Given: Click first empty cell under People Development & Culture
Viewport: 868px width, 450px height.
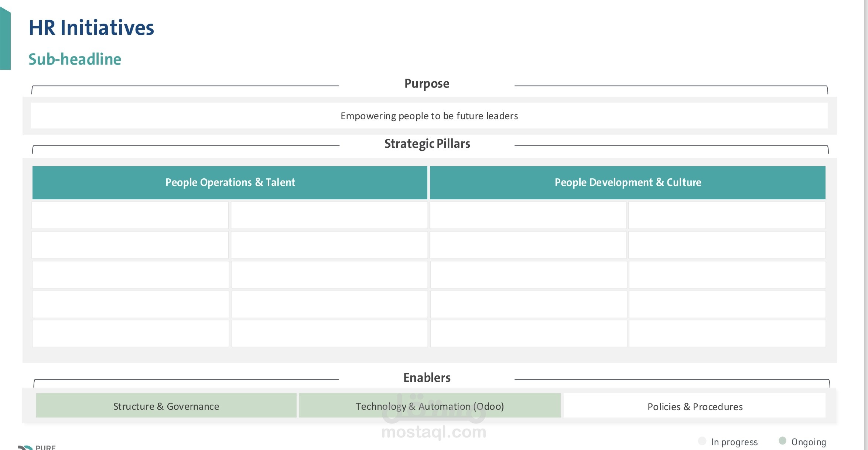Looking at the screenshot, I should (x=528, y=215).
